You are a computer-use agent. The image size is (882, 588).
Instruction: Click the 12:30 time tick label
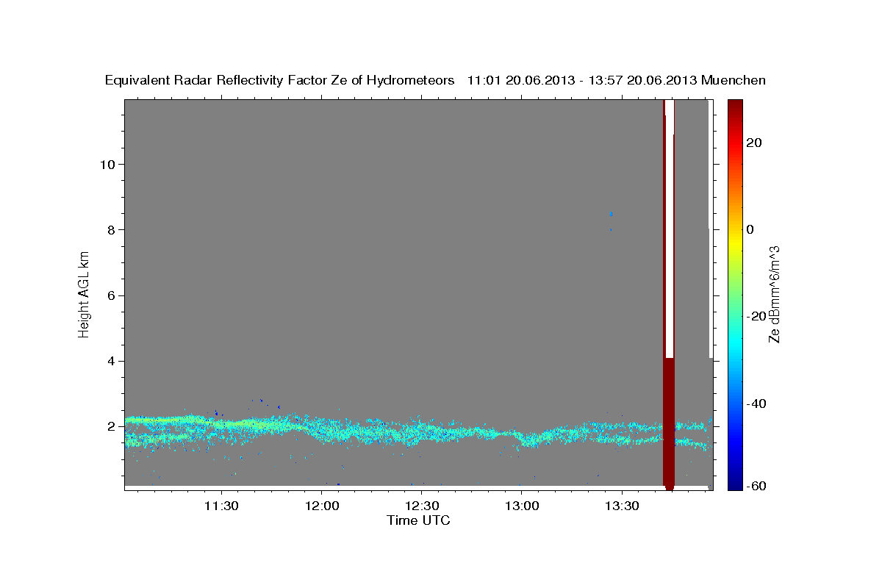click(x=421, y=506)
